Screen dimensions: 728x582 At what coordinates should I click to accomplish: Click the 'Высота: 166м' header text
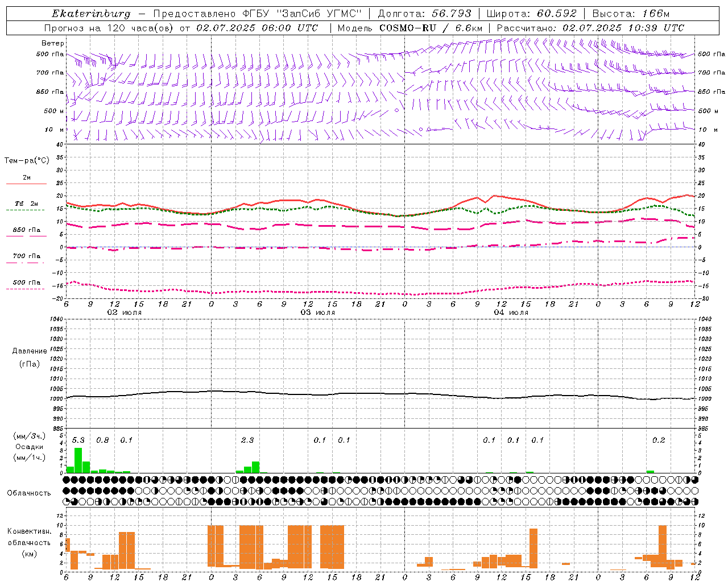pyautogui.click(x=631, y=14)
